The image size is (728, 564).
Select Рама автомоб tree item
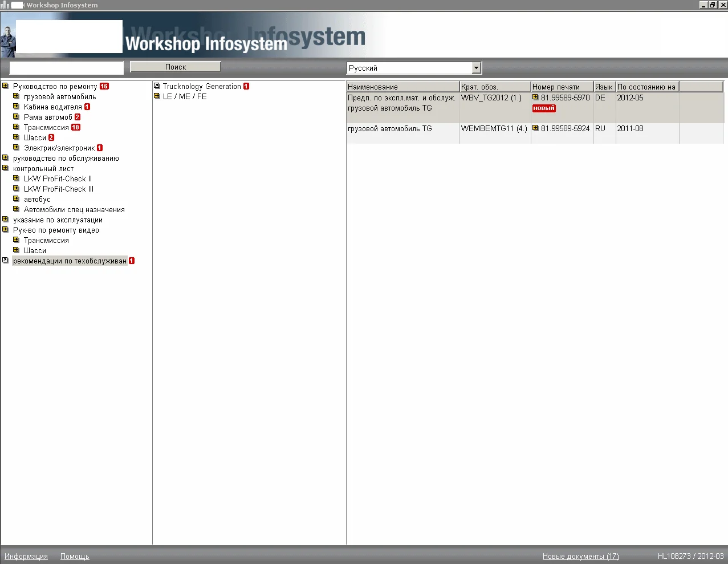[48, 117]
